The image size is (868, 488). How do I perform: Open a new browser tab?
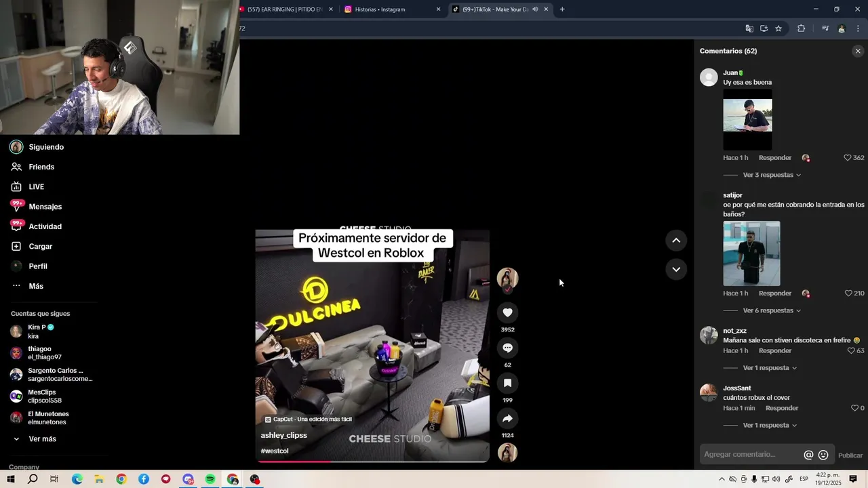coord(562,9)
